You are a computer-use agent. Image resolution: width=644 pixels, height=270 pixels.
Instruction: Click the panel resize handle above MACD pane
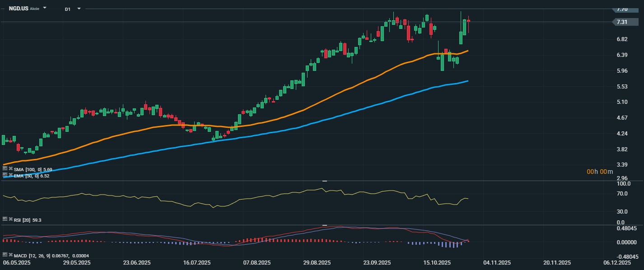(x=324, y=225)
